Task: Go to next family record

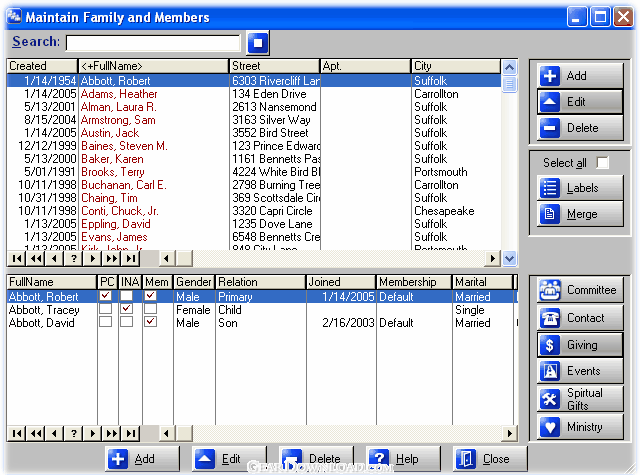Action: click(93, 258)
